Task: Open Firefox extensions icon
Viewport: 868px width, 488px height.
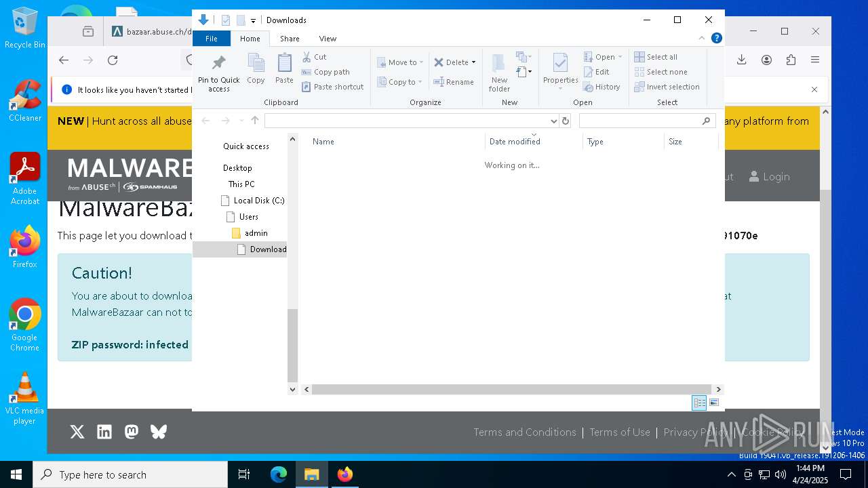Action: [x=791, y=60]
